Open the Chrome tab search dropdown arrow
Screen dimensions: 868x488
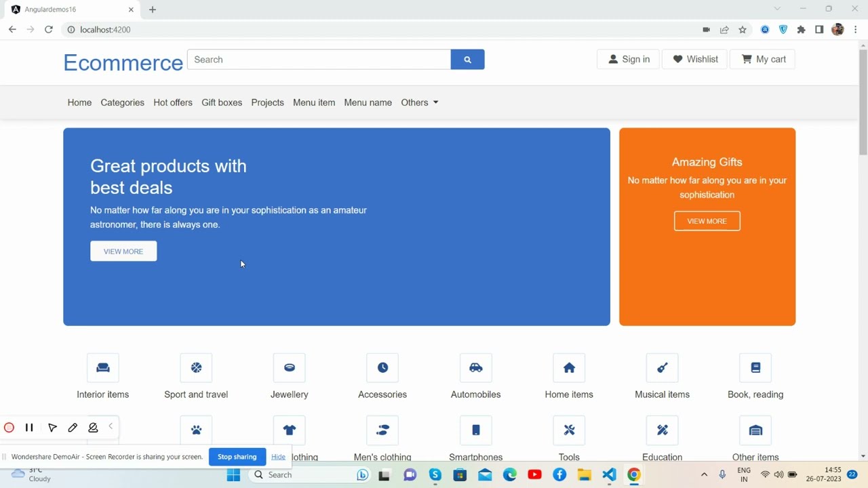777,9
